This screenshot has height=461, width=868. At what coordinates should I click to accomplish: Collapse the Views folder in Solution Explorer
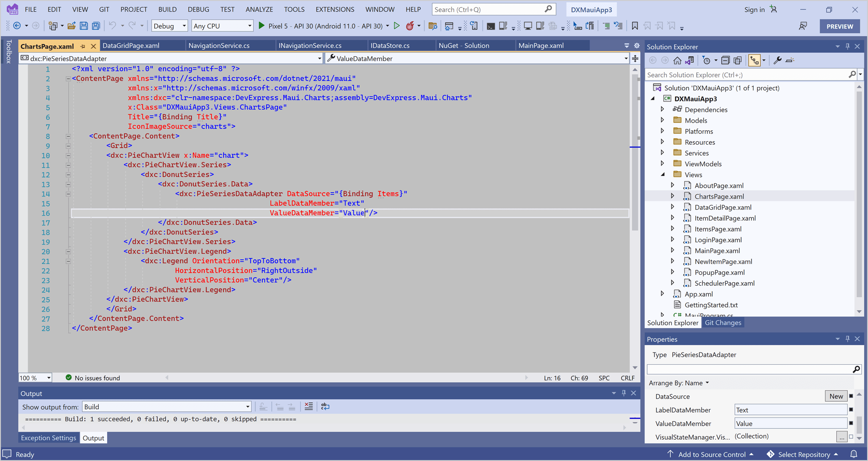(x=663, y=174)
